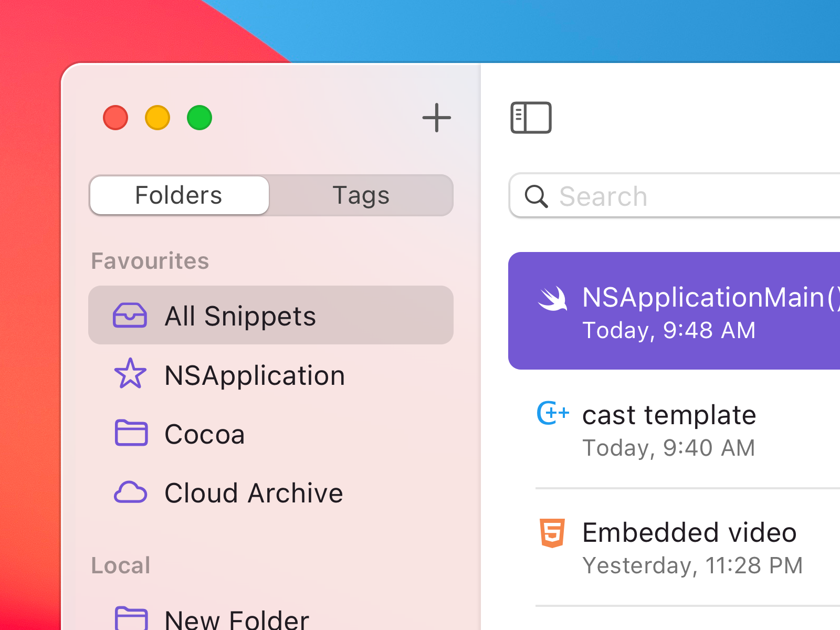Switch to the Folders tab

click(179, 195)
